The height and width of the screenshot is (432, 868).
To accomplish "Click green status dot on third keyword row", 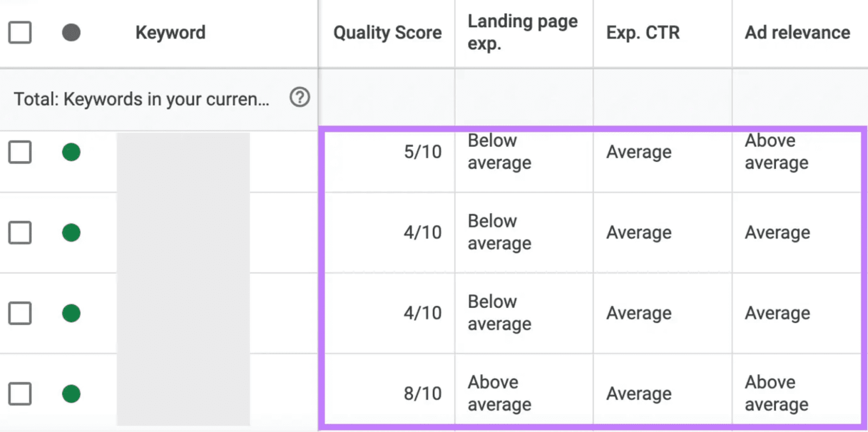I will click(70, 313).
